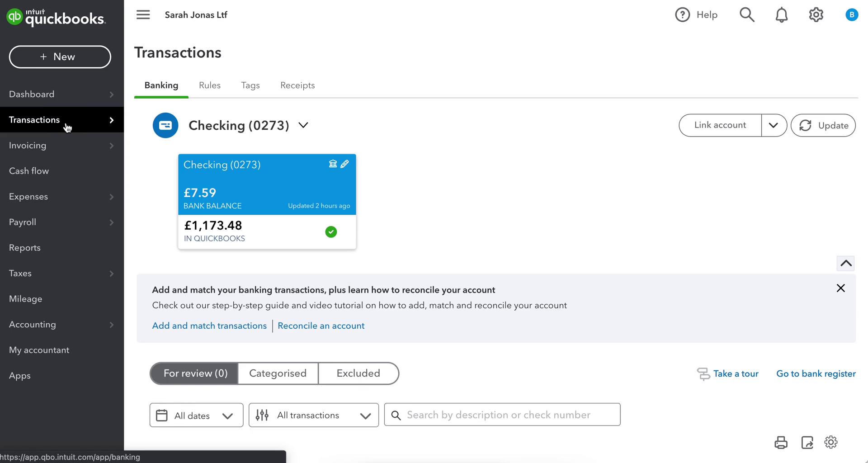This screenshot has height=463, width=868.
Task: Go to bank register
Action: (816, 374)
